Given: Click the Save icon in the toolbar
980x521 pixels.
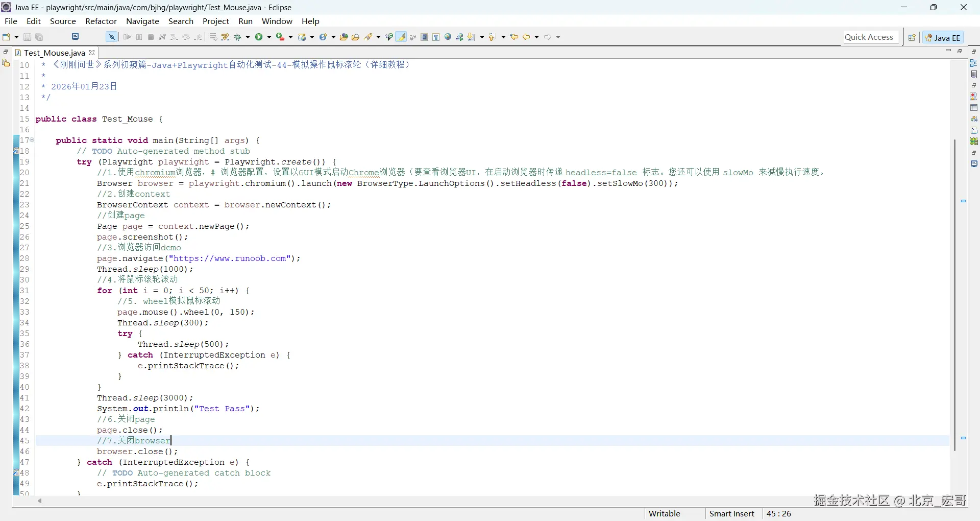Looking at the screenshot, I should click(x=28, y=37).
